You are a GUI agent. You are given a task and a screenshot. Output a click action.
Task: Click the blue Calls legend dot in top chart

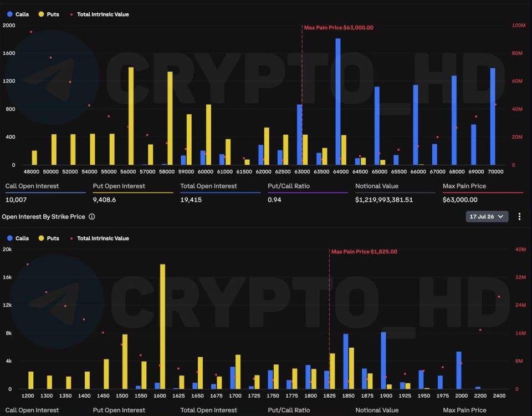[x=10, y=14]
